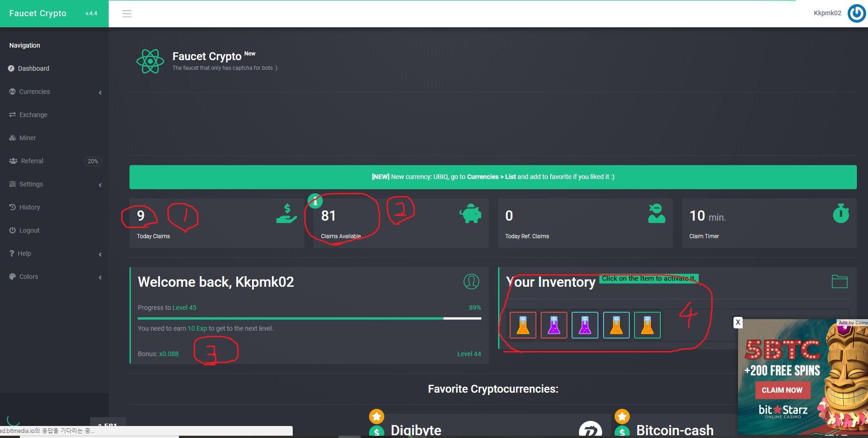The image size is (868, 438).
Task: Expand the Currencies submenu chevron
Action: [x=100, y=93]
